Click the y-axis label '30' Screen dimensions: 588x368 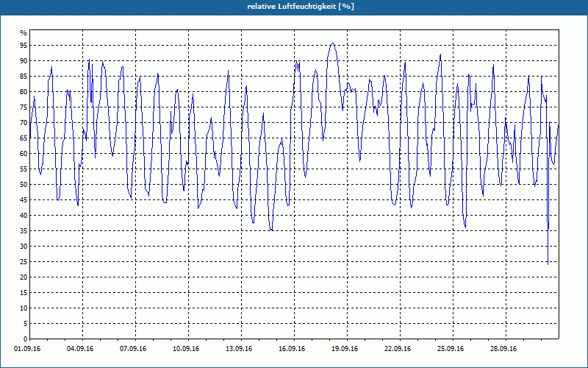pos(24,247)
